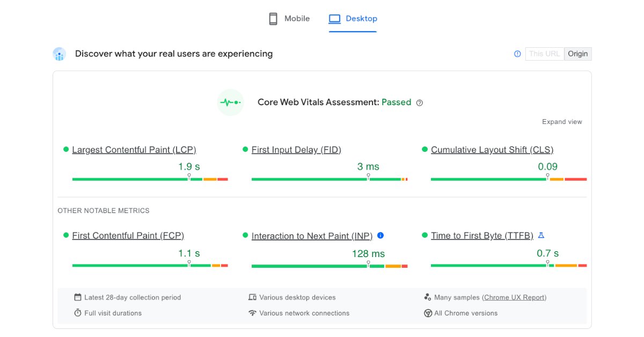Open First Contentful Paint (FCP) link
Screen dimensions: 644x337
tap(128, 236)
